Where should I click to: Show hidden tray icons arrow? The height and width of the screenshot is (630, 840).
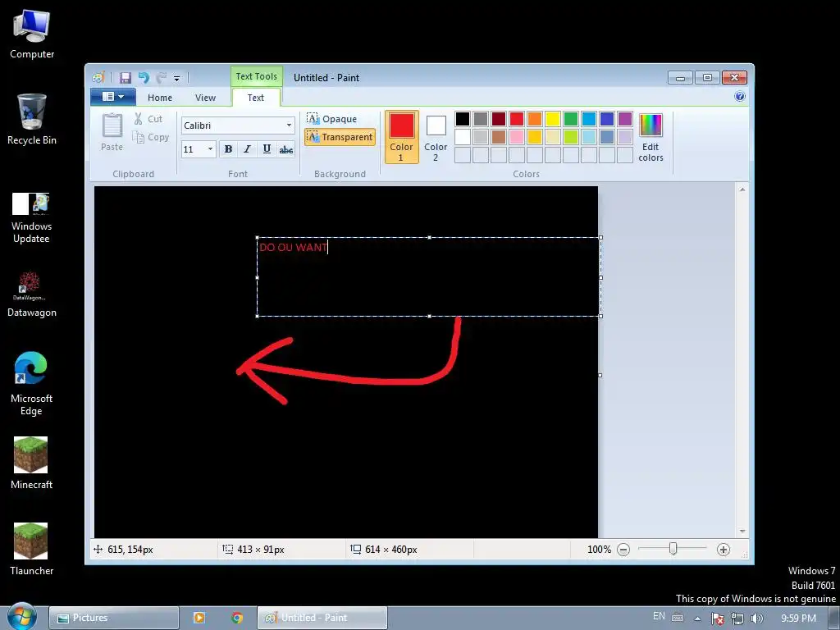point(697,619)
